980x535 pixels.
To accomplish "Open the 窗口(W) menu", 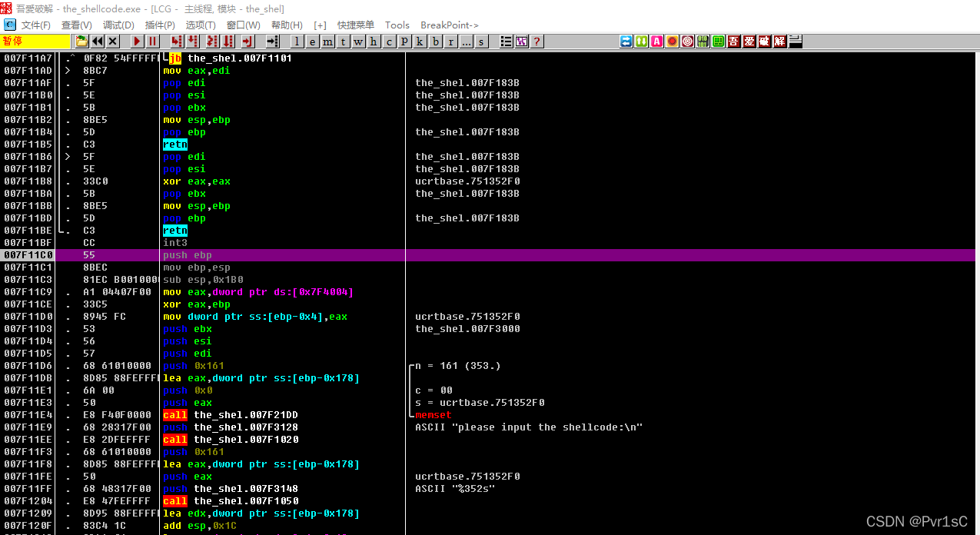I will coord(243,25).
